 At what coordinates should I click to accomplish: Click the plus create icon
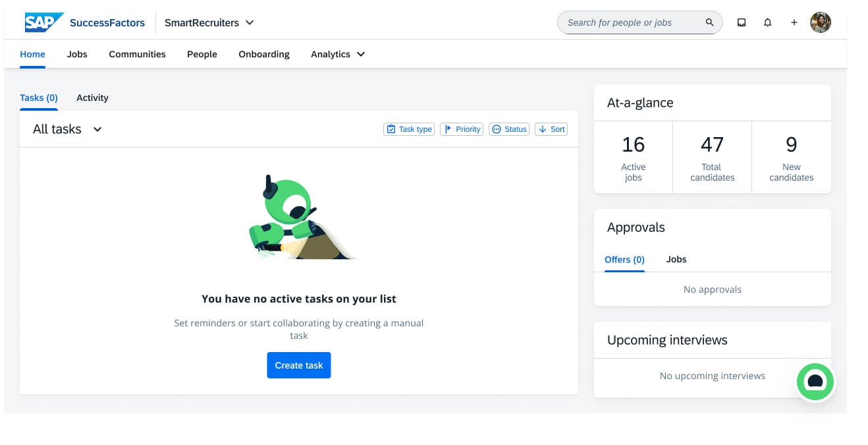tap(794, 22)
